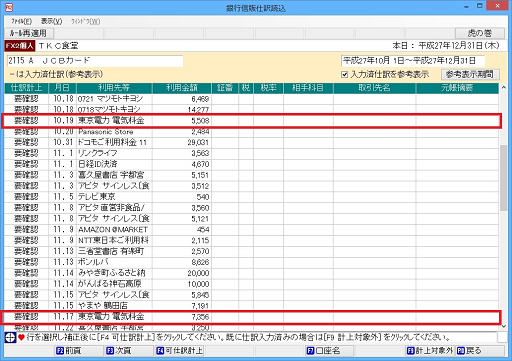Click the 本日 平成27年12月31日 date text
This screenshot has height=361, width=512.
coord(446,46)
